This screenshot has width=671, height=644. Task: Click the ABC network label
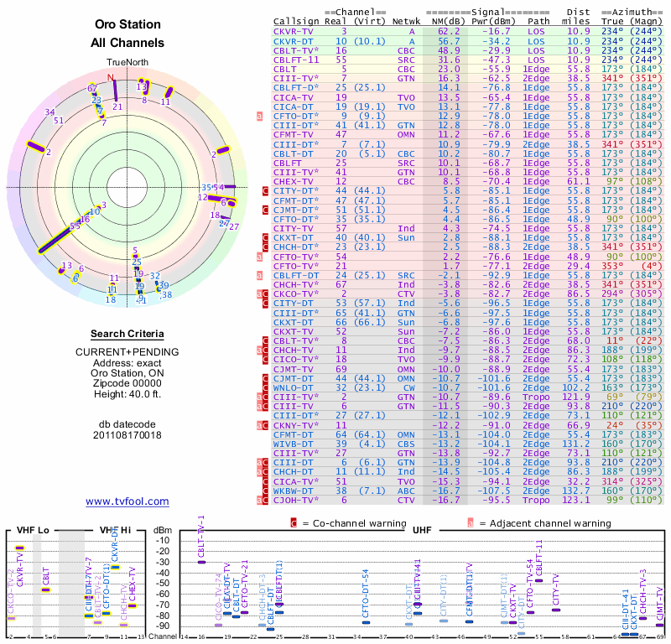(x=406, y=491)
